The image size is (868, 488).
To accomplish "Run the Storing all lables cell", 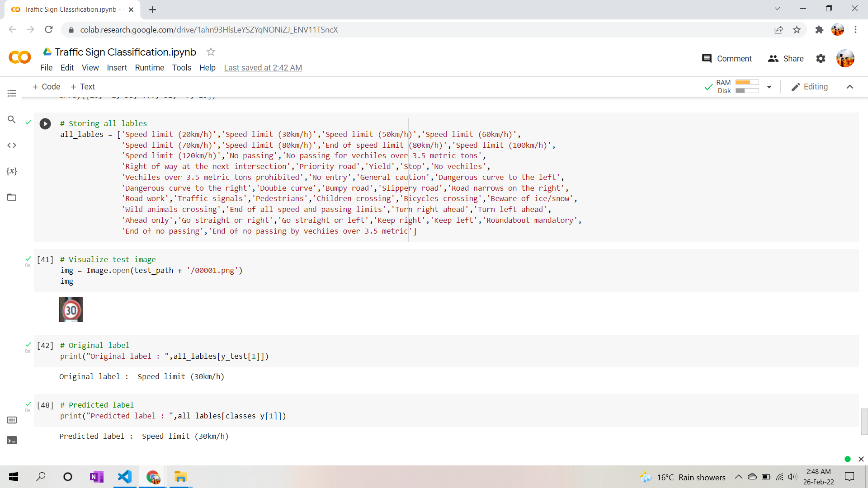I will [45, 124].
